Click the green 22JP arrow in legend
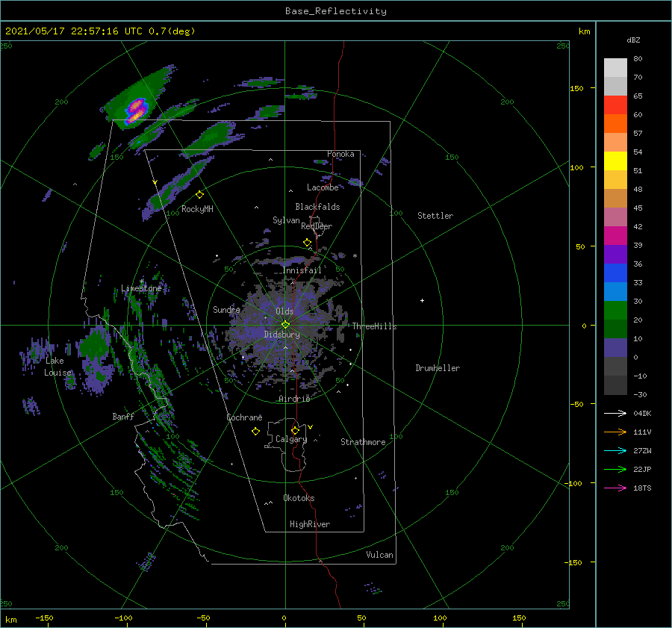This screenshot has width=672, height=628. tap(615, 470)
